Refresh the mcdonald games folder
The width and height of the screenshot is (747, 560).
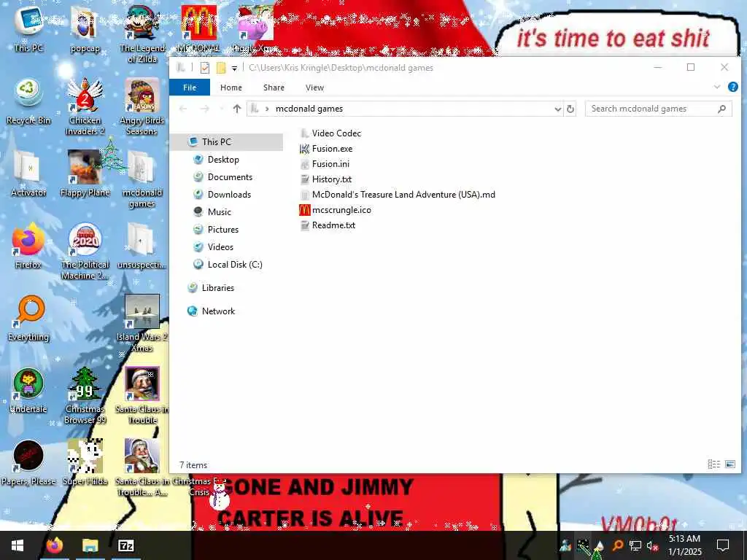[570, 109]
